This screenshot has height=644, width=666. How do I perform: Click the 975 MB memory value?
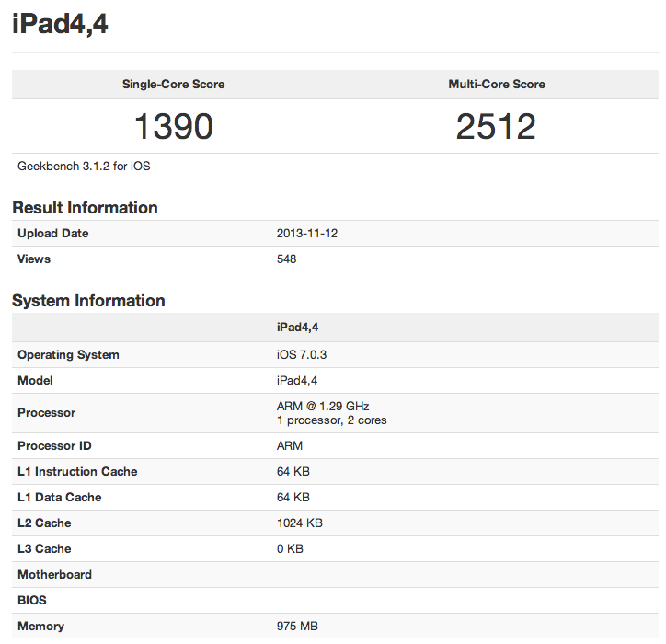pos(297,627)
